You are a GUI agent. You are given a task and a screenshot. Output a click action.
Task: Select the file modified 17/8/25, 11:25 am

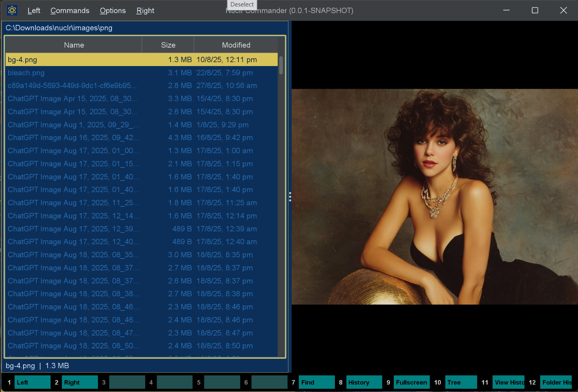click(x=142, y=202)
